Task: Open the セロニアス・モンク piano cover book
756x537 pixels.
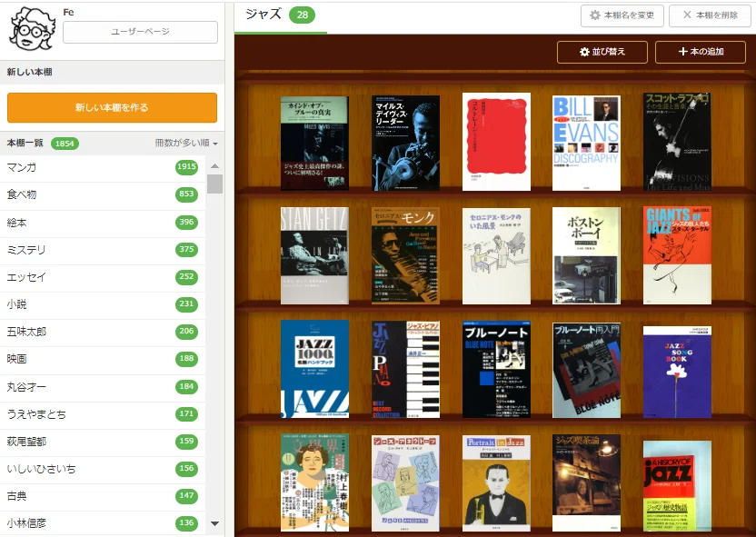Action: tap(405, 256)
